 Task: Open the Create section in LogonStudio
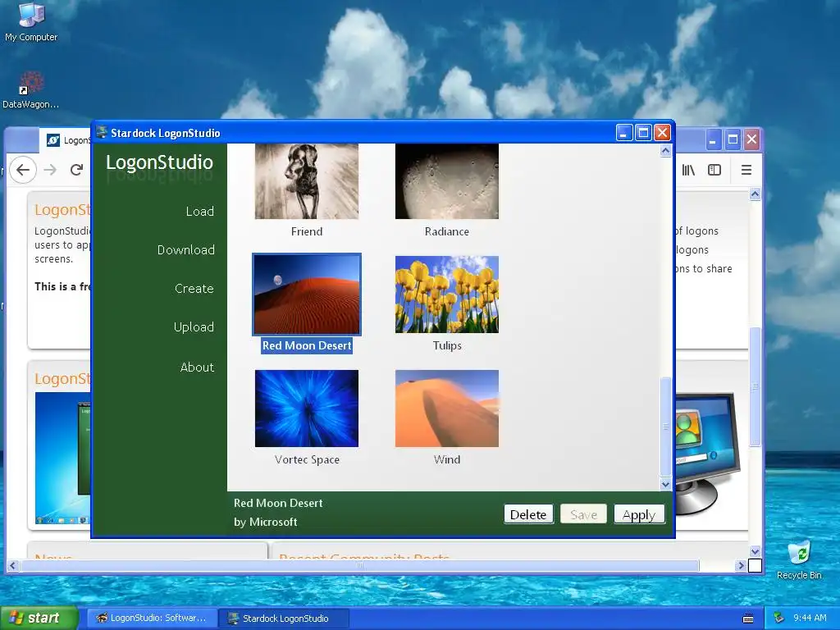(x=194, y=289)
